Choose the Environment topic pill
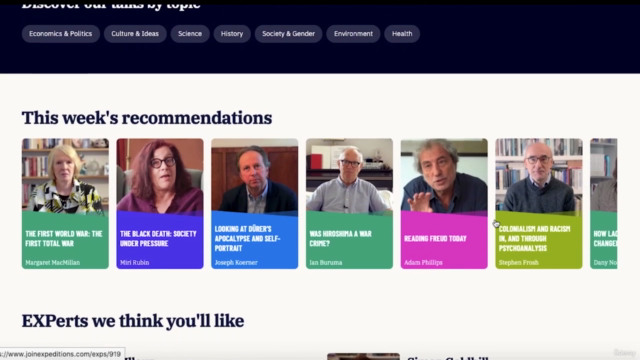Screen dimensions: 640x360 point(353,33)
